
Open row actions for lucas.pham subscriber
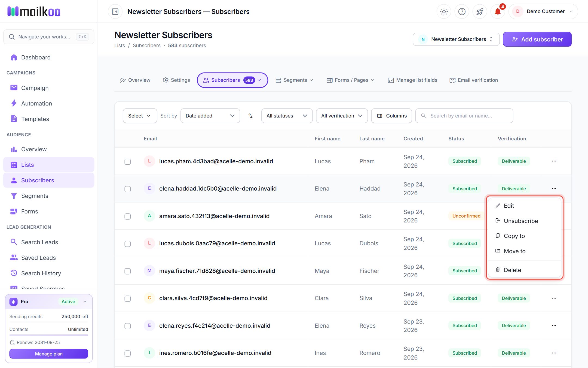click(x=554, y=161)
